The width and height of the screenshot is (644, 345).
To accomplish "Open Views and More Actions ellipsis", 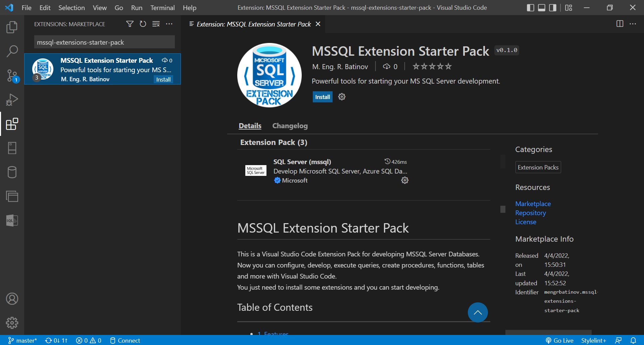I will pyautogui.click(x=169, y=24).
